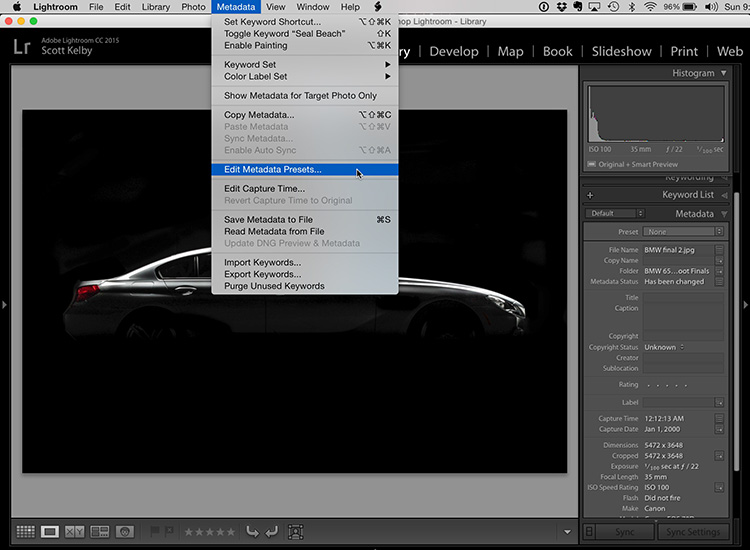The width and height of the screenshot is (750, 550).
Task: Collapse the Metadata panel
Action: click(724, 214)
